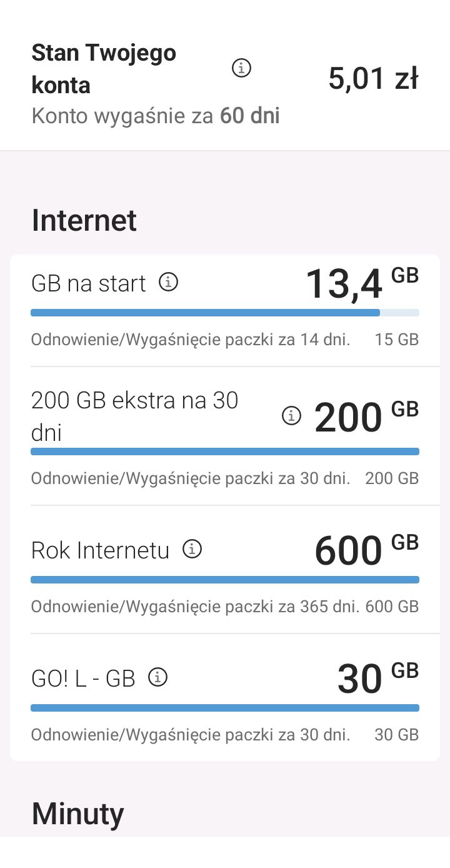Tap the 5,01 zł account balance

(373, 79)
